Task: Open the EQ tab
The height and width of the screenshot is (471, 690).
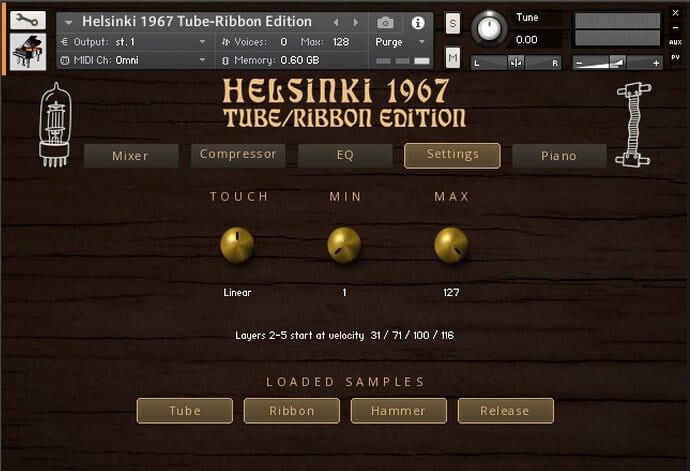Action: [345, 155]
